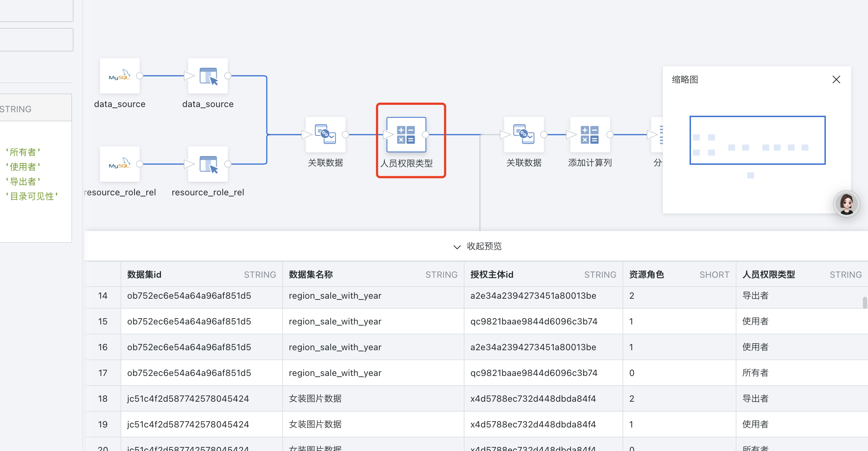Select the top data_source MySQL node
The image size is (868, 451).
[120, 76]
